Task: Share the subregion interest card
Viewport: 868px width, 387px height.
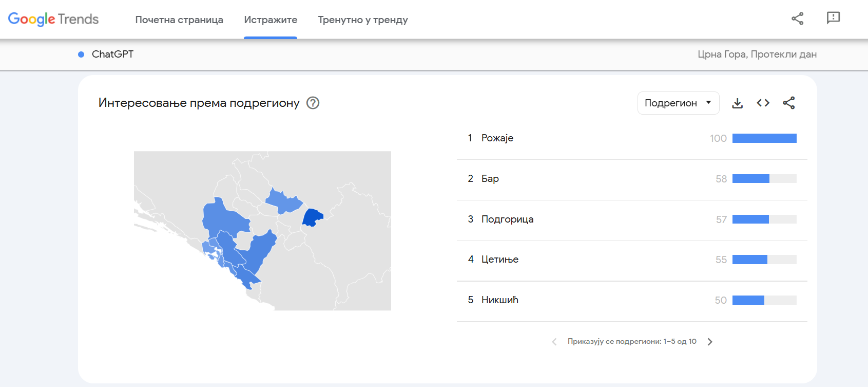Action: pyautogui.click(x=788, y=103)
